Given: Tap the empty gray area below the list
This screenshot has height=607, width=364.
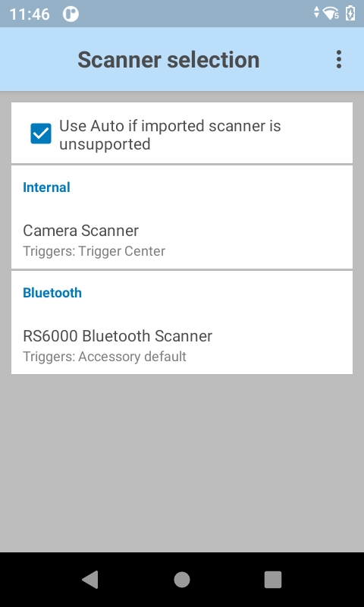Looking at the screenshot, I should [x=182, y=463].
